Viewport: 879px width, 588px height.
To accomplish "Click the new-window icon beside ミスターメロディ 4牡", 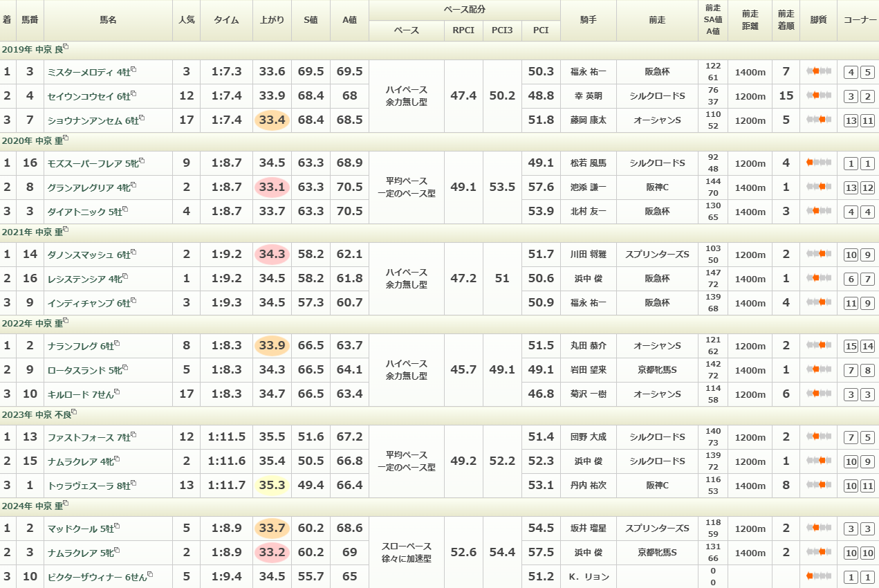I will click(x=133, y=69).
